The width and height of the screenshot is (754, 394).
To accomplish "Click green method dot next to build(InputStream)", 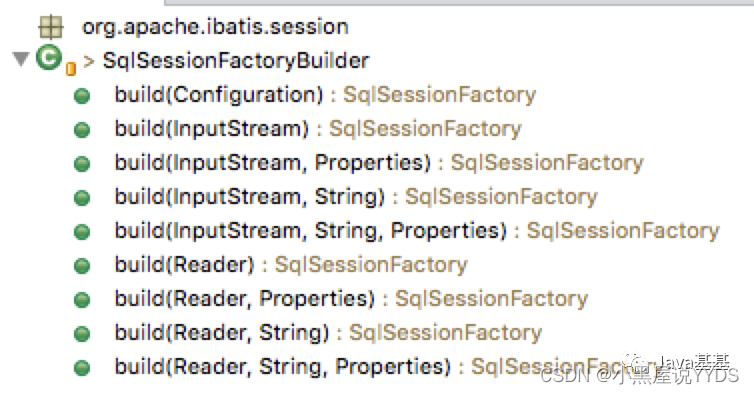I will (x=82, y=129).
